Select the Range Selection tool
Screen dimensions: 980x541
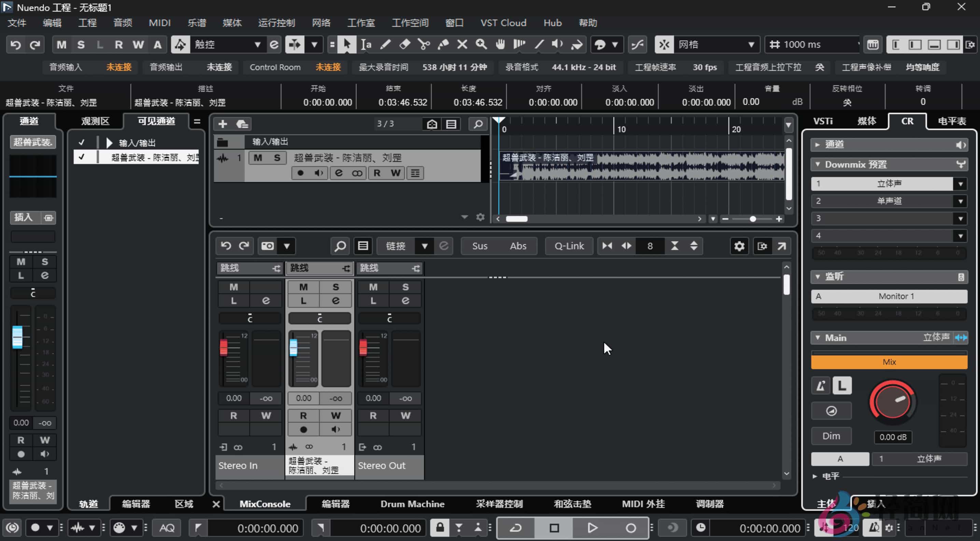[x=366, y=44]
